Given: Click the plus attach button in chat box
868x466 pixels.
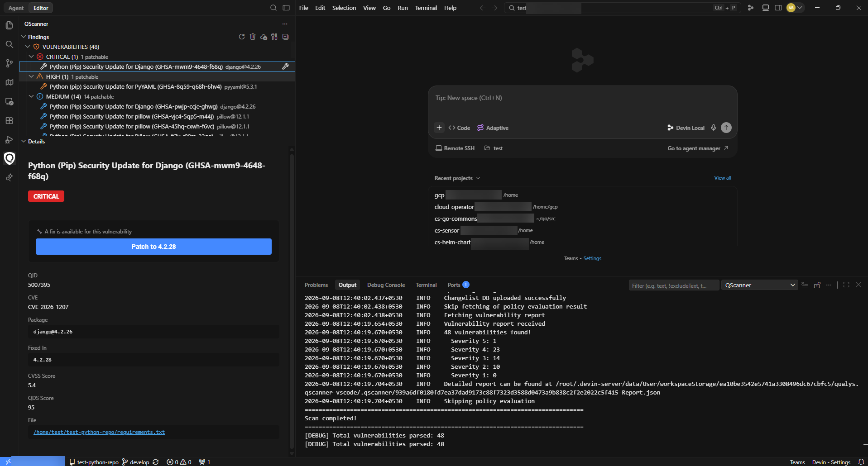Looking at the screenshot, I should click(439, 128).
